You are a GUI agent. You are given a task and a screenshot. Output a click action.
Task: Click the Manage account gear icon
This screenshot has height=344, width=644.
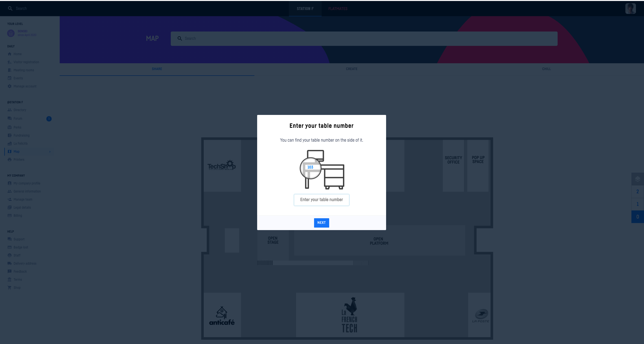10,86
